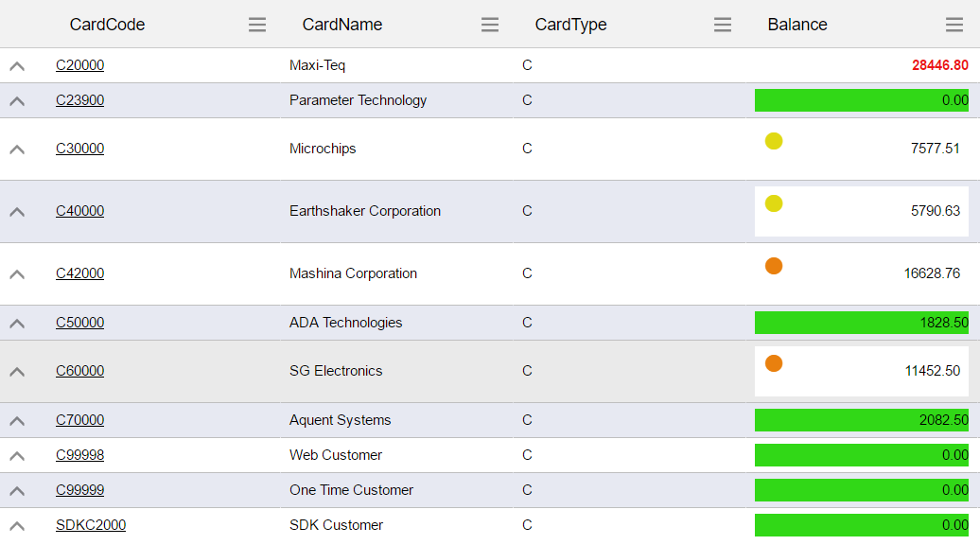Open the C50000 card link
Screen dimensions: 980x545
[x=80, y=323]
